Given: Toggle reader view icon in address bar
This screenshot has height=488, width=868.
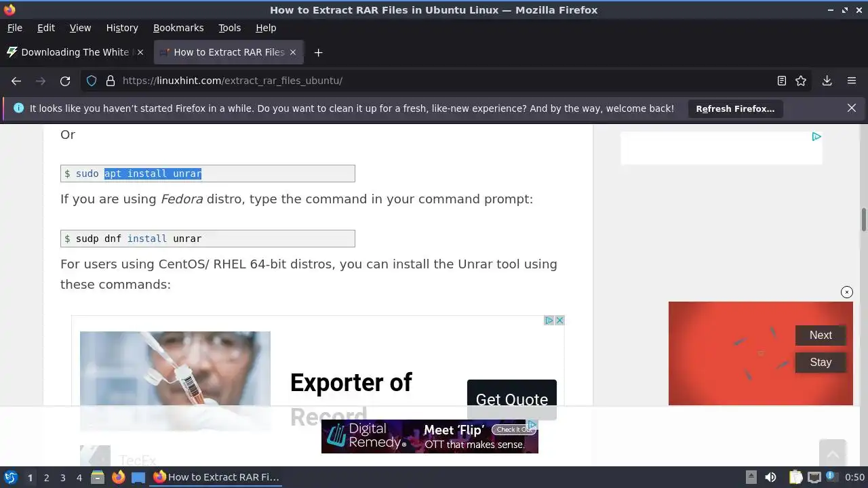Looking at the screenshot, I should 782,81.
